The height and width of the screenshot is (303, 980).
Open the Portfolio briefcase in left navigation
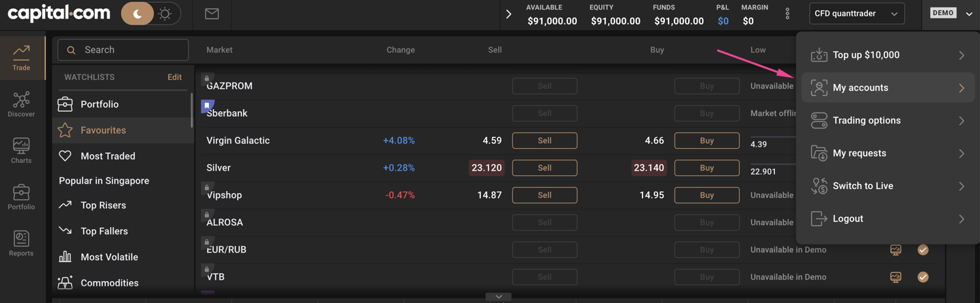(x=21, y=197)
